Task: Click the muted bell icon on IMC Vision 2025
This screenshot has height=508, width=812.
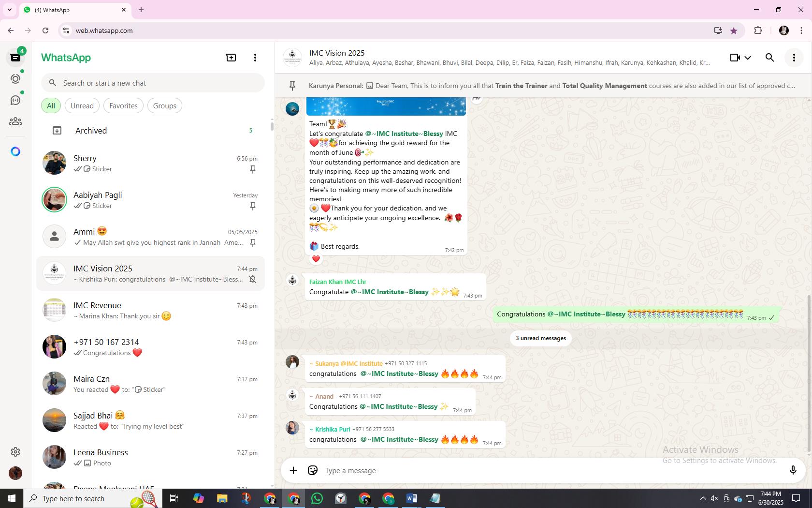Action: pyautogui.click(x=252, y=280)
